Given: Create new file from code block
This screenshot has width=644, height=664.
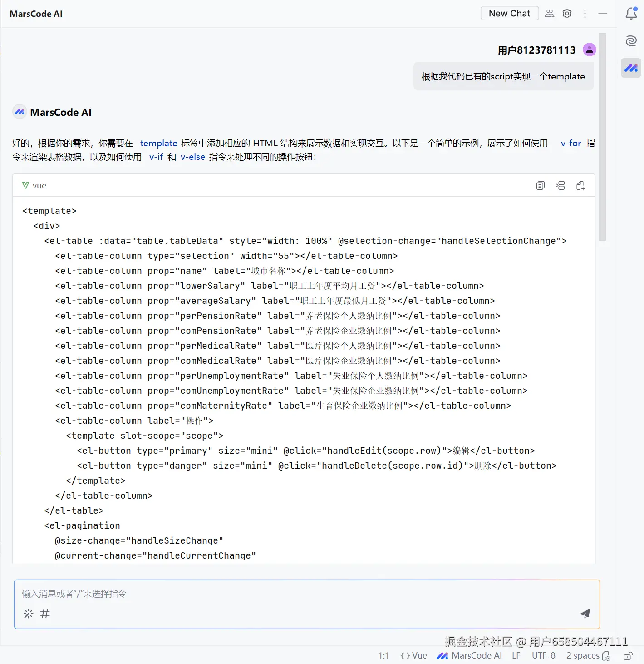Looking at the screenshot, I should [x=580, y=185].
